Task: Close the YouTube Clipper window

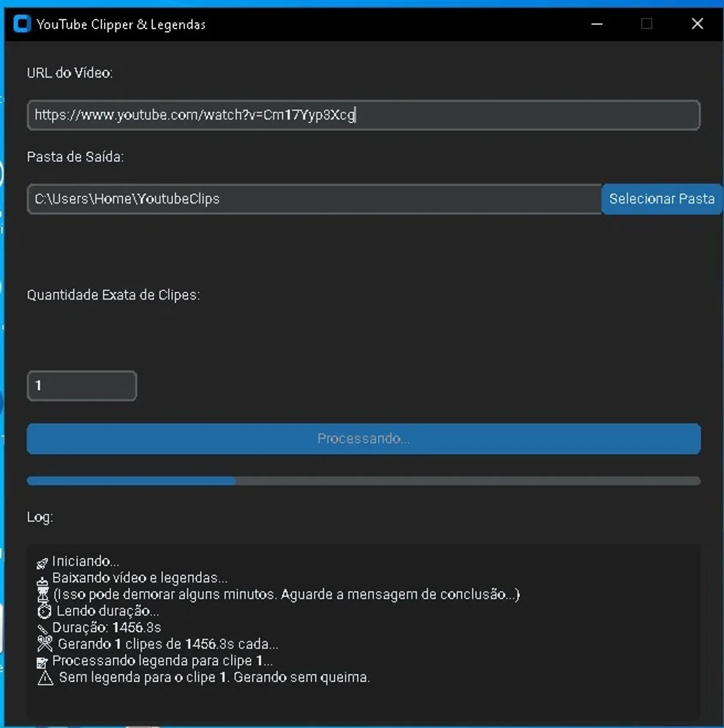Action: pos(697,24)
